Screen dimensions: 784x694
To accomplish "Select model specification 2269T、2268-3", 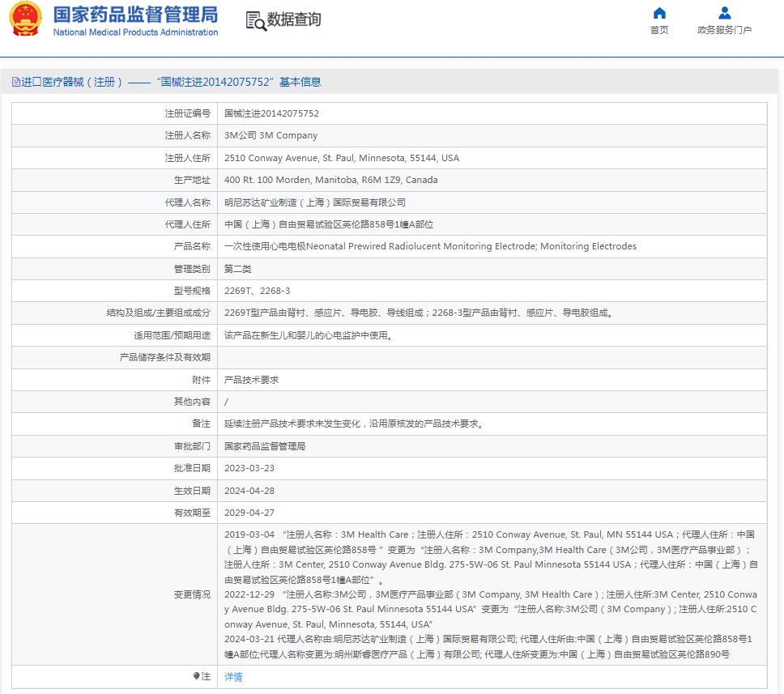I will (257, 291).
